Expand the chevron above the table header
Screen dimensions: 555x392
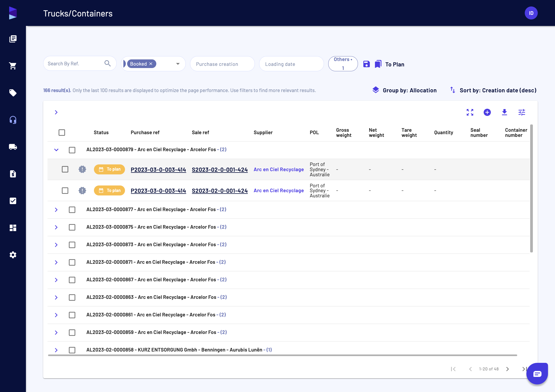click(56, 112)
